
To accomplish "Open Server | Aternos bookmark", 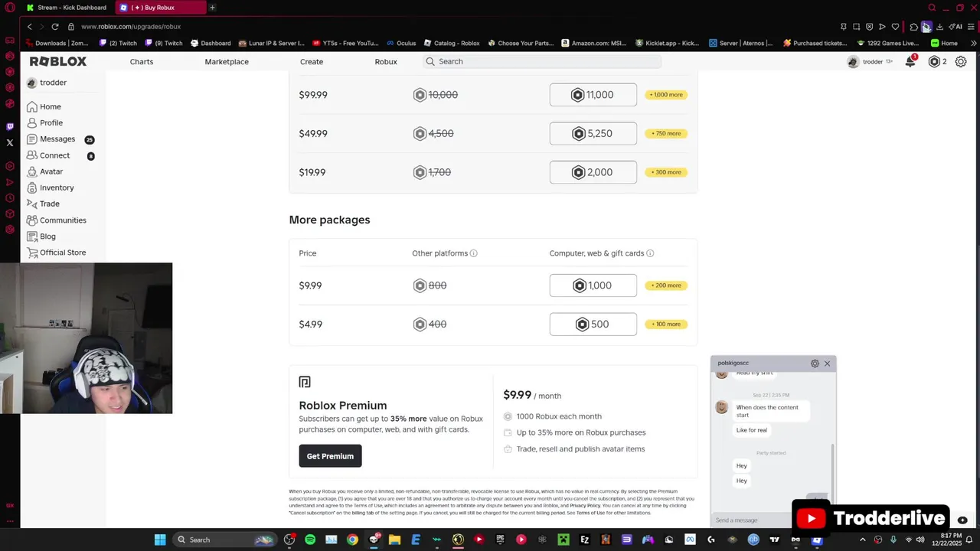I will pyautogui.click(x=740, y=43).
